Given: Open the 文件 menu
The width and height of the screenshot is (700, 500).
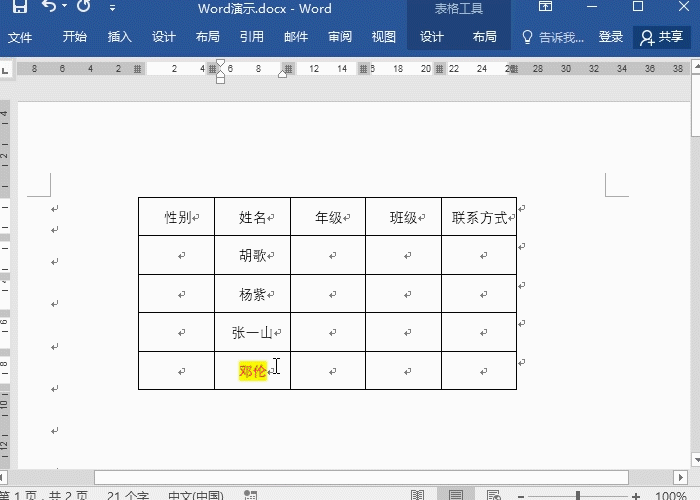Looking at the screenshot, I should 20,37.
